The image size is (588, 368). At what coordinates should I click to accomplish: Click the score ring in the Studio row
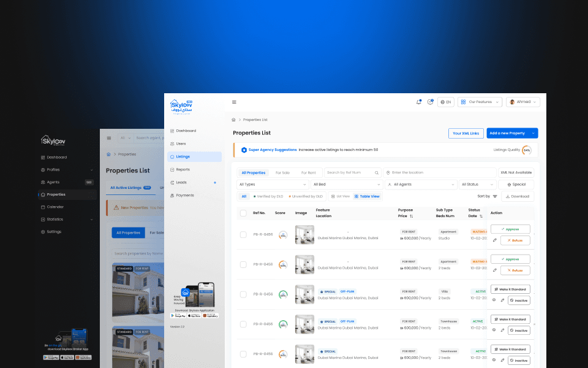[283, 235]
